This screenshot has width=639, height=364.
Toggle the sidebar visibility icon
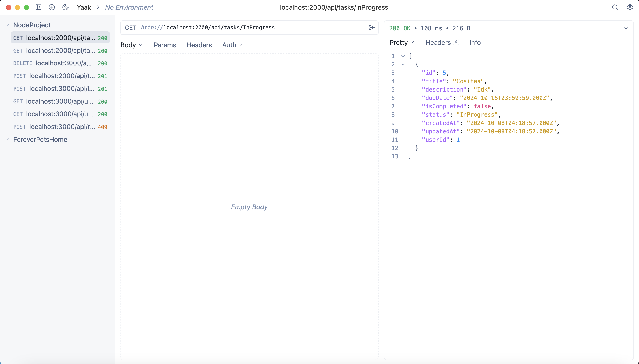click(38, 7)
